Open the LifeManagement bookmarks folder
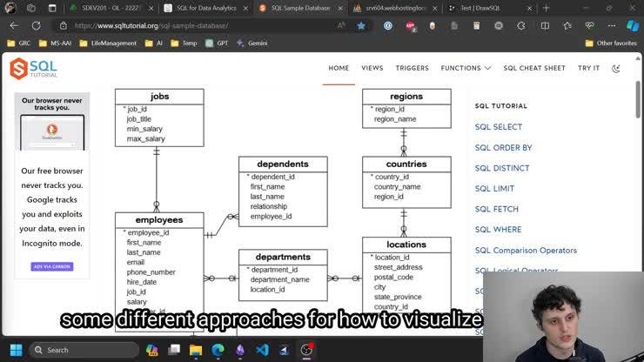The height and width of the screenshot is (362, 644). point(108,44)
